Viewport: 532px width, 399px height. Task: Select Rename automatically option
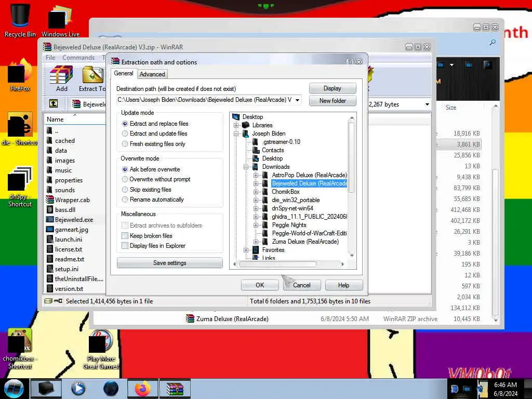tap(125, 199)
